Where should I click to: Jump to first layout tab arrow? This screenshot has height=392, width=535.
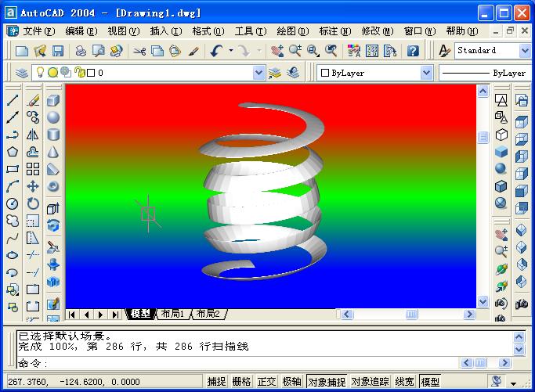point(71,315)
